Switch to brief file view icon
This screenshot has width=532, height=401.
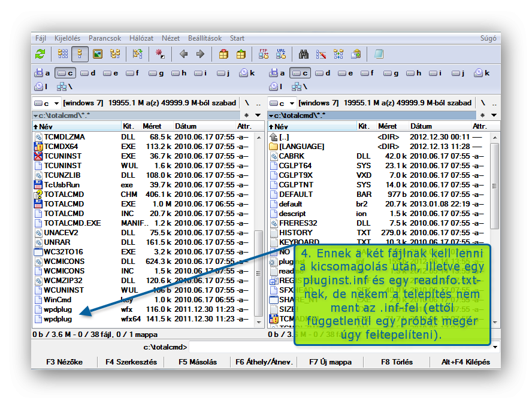[62, 54]
